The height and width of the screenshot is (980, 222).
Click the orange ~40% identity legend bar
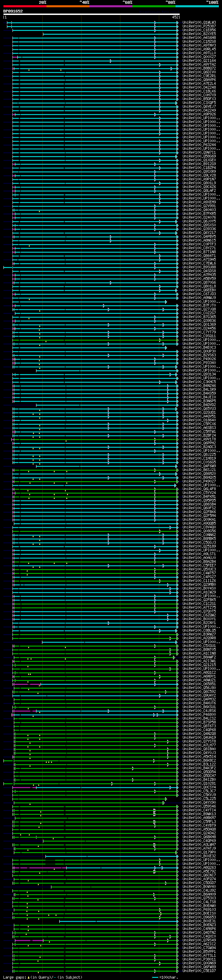(x=68, y=6)
